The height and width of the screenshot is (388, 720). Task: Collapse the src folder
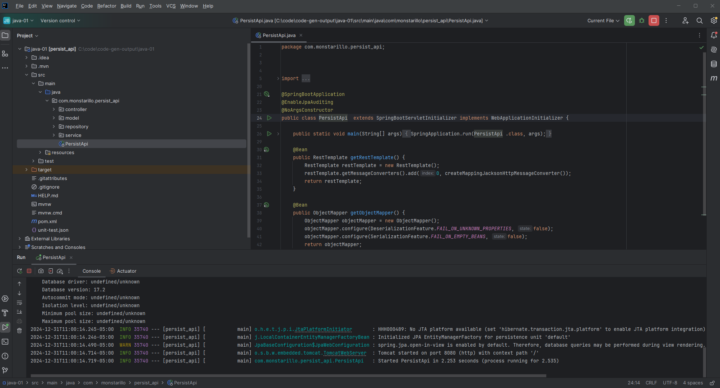[26, 75]
